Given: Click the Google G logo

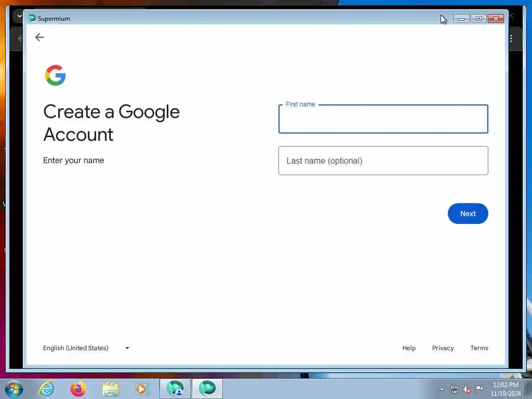Looking at the screenshot, I should pyautogui.click(x=55, y=75).
